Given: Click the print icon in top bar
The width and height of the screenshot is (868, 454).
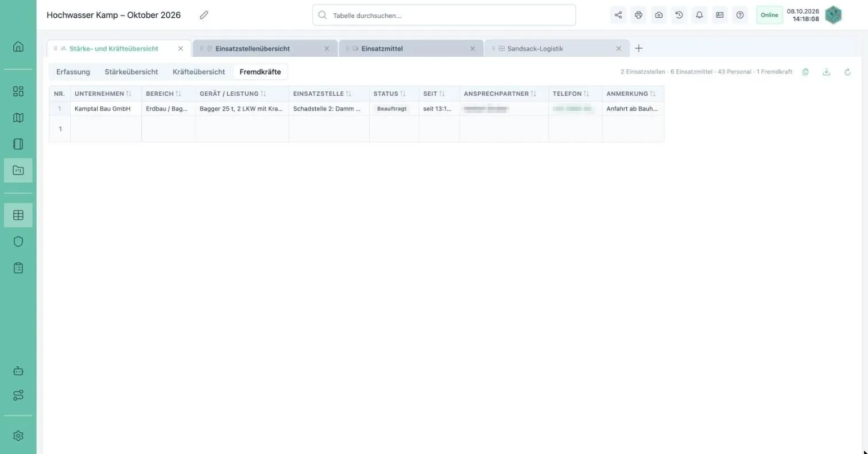Looking at the screenshot, I should tap(638, 15).
